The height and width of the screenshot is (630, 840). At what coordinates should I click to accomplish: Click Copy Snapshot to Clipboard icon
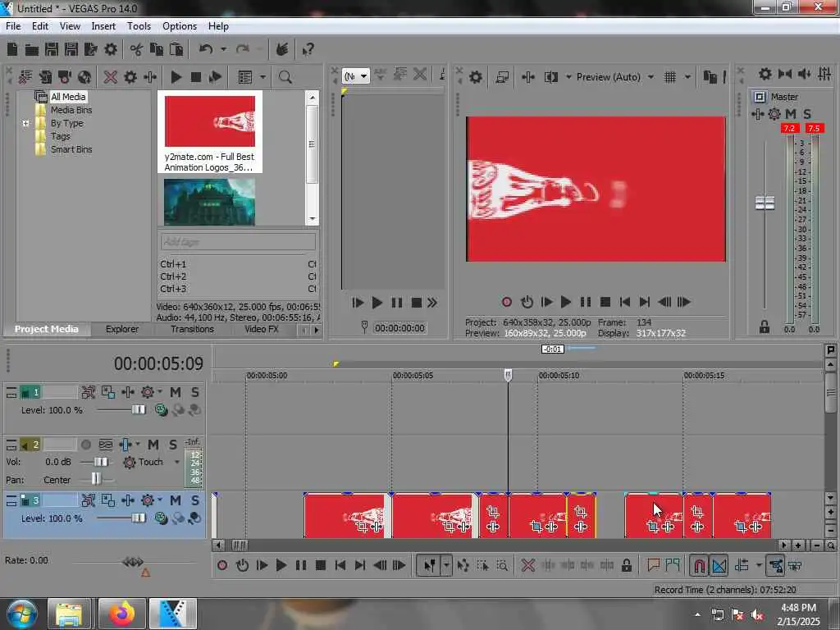pyautogui.click(x=710, y=77)
